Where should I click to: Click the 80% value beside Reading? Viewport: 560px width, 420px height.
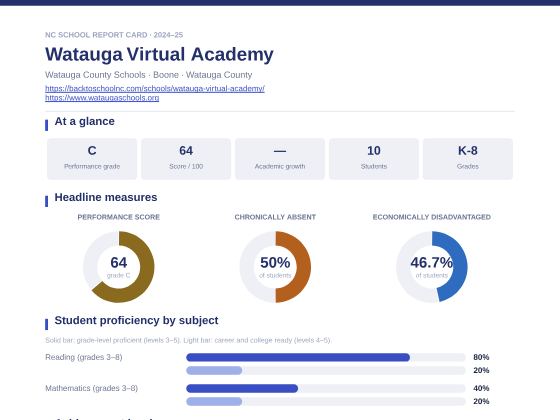click(x=481, y=357)
